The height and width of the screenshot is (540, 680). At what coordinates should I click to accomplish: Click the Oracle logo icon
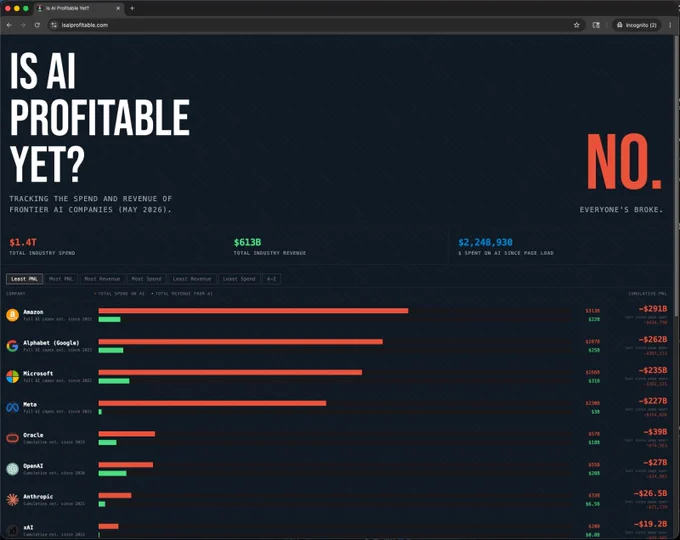pos(13,438)
